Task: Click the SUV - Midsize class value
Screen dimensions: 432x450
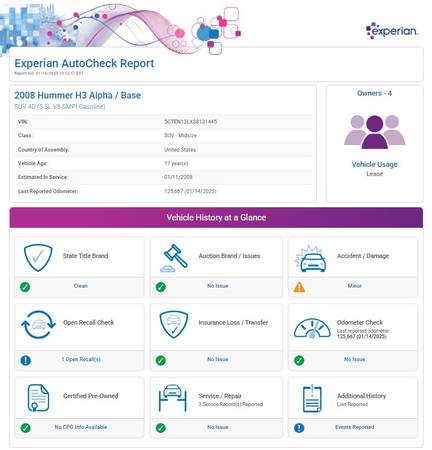Action: [x=180, y=135]
